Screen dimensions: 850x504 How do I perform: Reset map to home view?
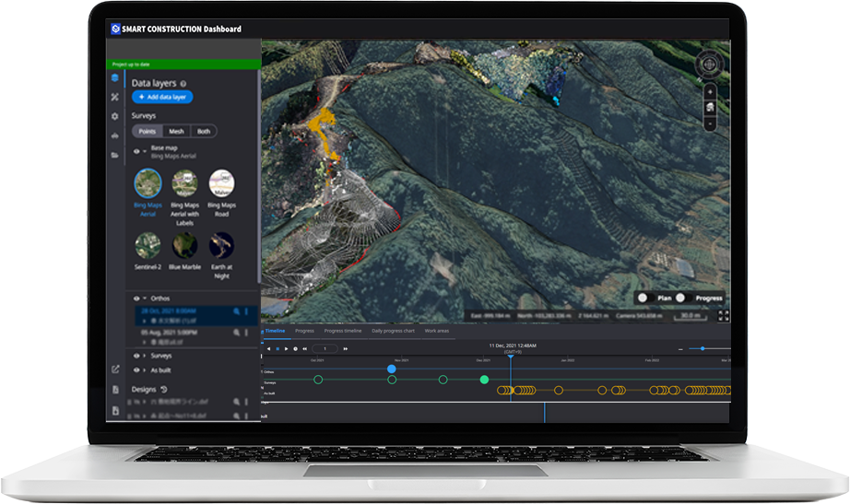tap(710, 107)
